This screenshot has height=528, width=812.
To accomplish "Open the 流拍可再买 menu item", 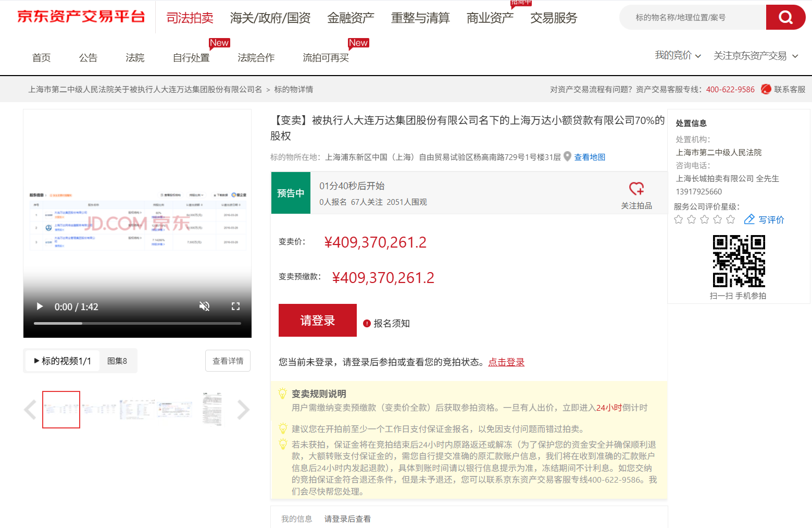I will point(326,58).
